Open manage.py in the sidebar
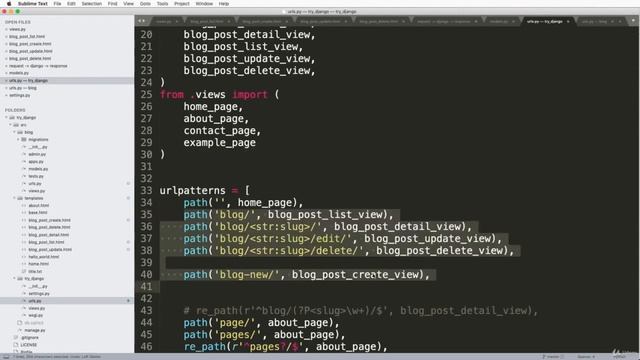This screenshot has height=360, width=640. [35, 330]
